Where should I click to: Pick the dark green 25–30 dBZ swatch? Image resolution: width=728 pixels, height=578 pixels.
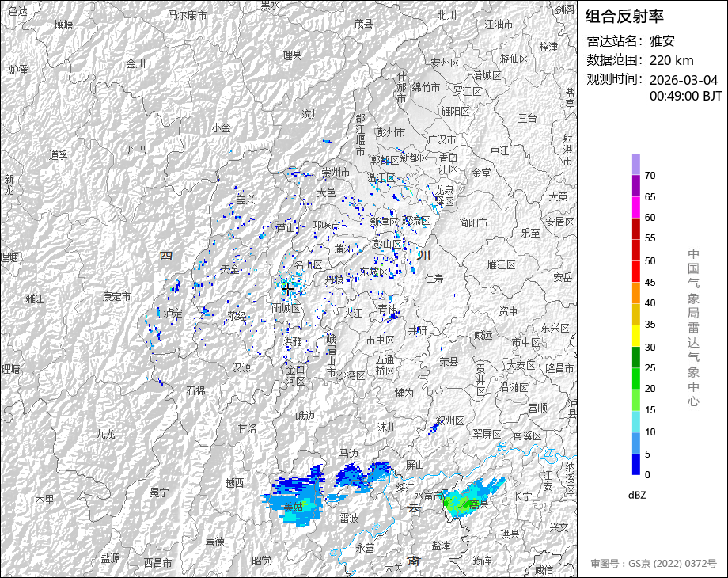[636, 357]
